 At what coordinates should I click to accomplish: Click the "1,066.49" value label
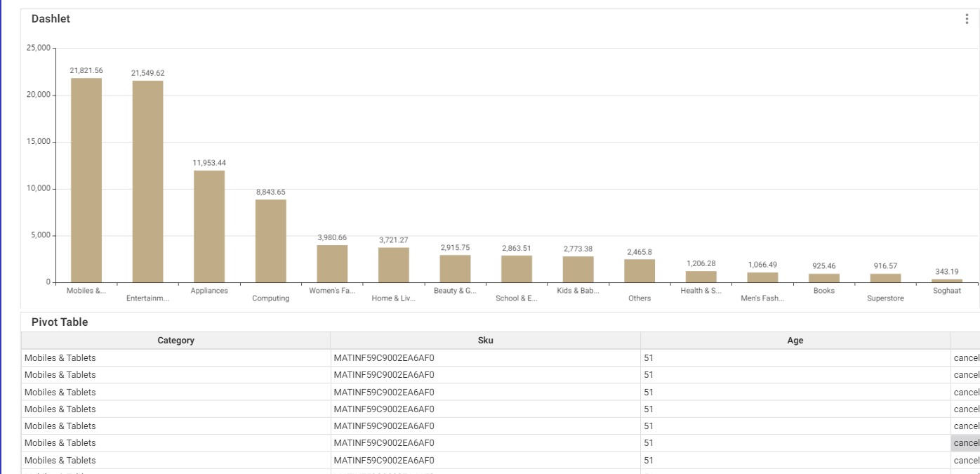pos(763,265)
